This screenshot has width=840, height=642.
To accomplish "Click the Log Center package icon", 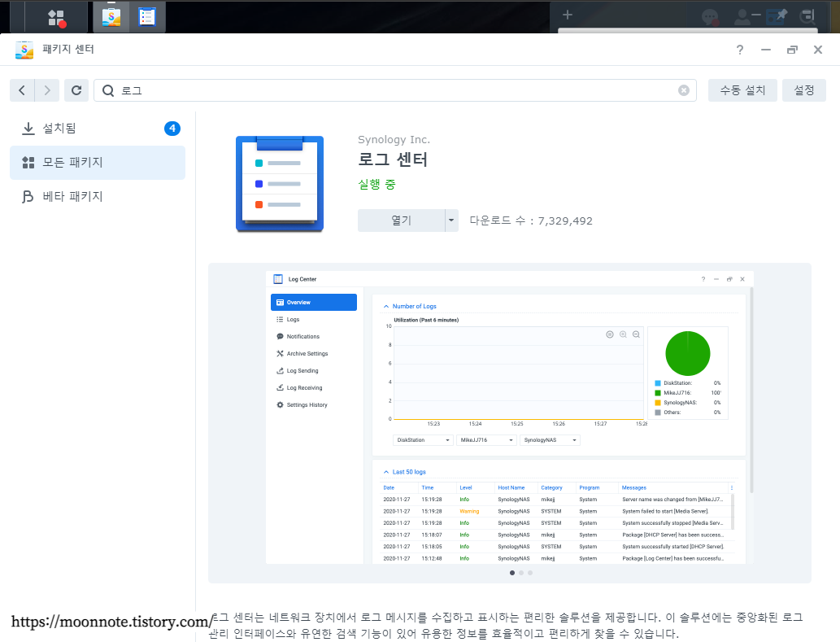I will [280, 184].
